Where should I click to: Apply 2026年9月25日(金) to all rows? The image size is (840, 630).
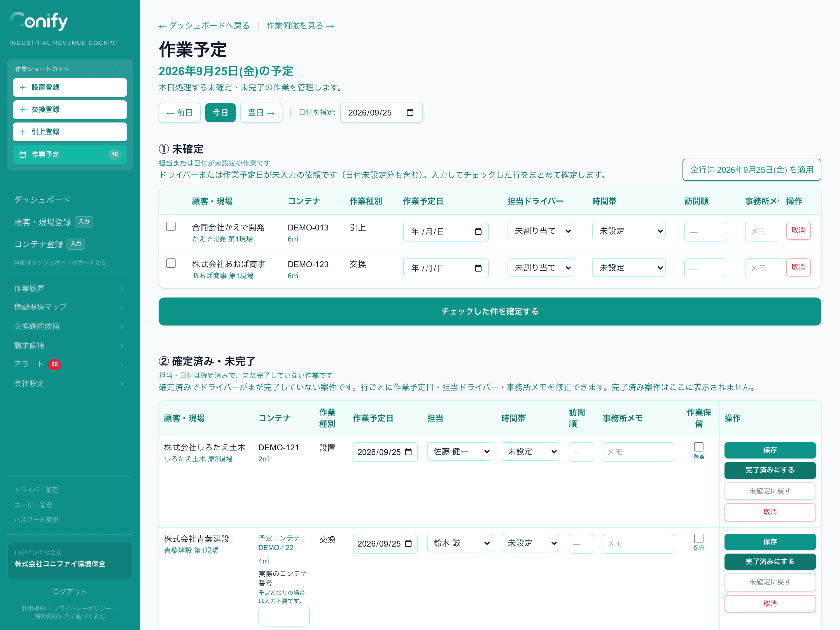point(752,170)
